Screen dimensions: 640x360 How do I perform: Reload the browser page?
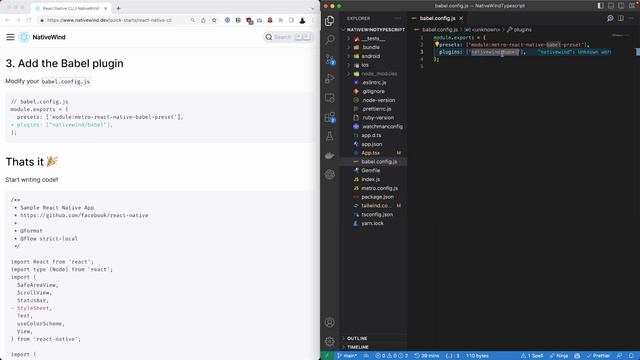coord(29,20)
